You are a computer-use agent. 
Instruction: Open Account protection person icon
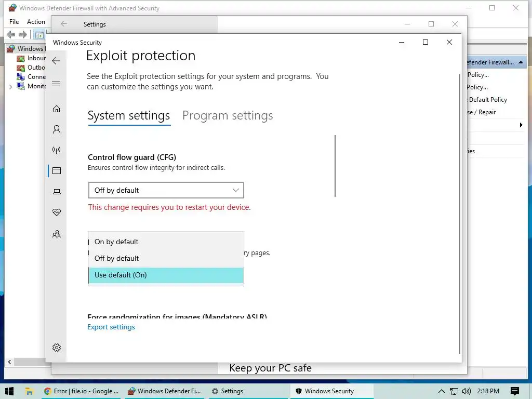(x=57, y=129)
